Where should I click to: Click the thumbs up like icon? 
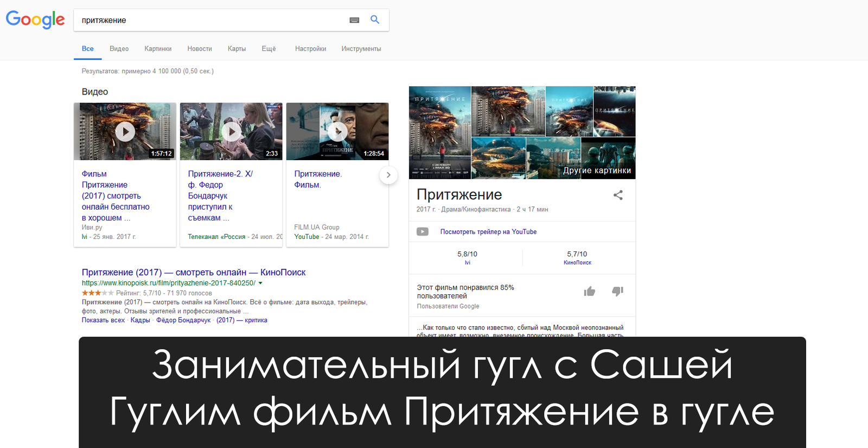[x=590, y=292]
